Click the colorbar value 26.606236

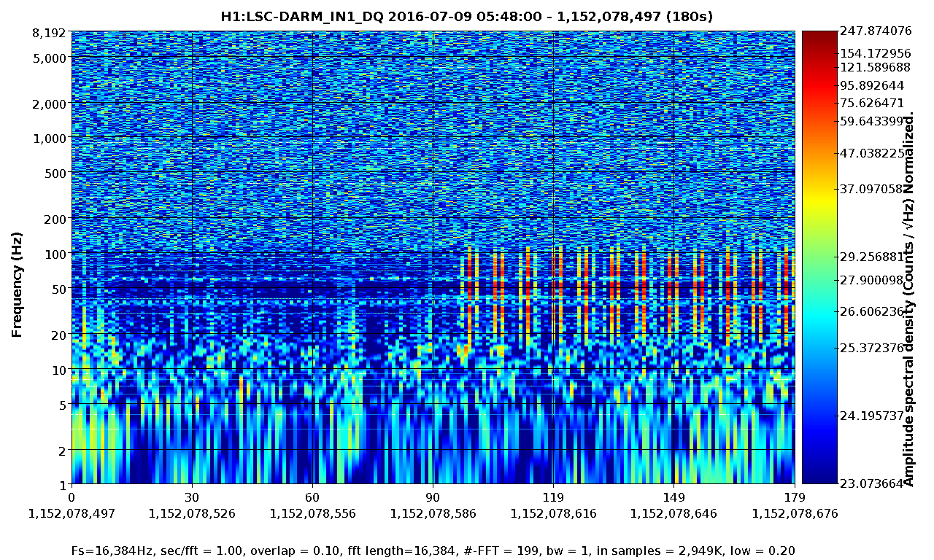[873, 311]
